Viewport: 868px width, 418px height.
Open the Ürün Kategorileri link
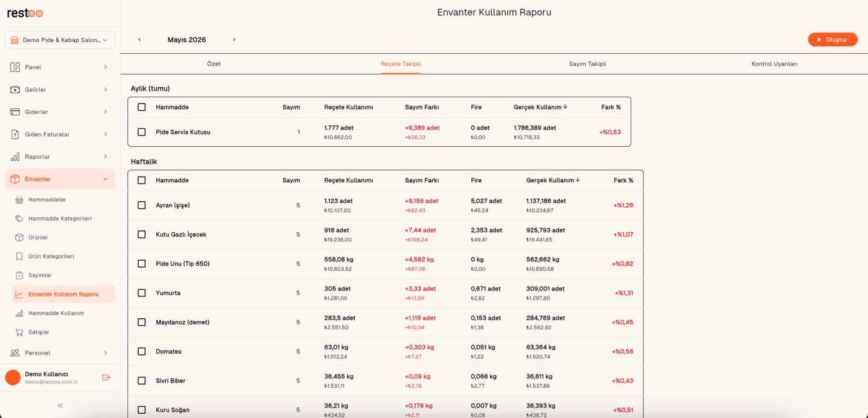pyautogui.click(x=51, y=256)
